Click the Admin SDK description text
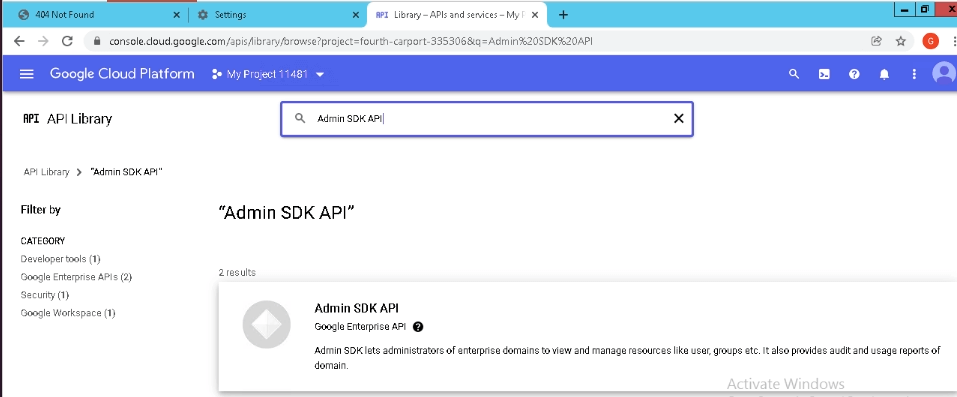957x397 pixels. 627,359
